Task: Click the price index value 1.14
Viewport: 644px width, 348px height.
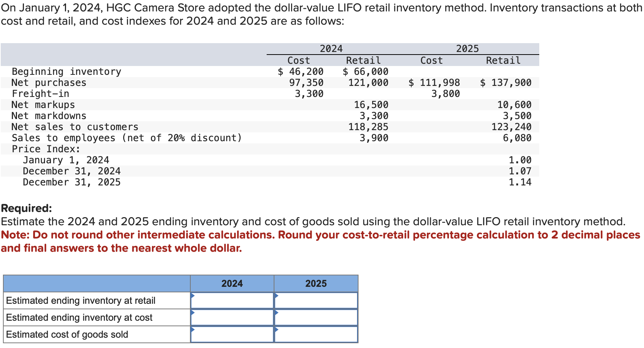Action: pos(520,182)
